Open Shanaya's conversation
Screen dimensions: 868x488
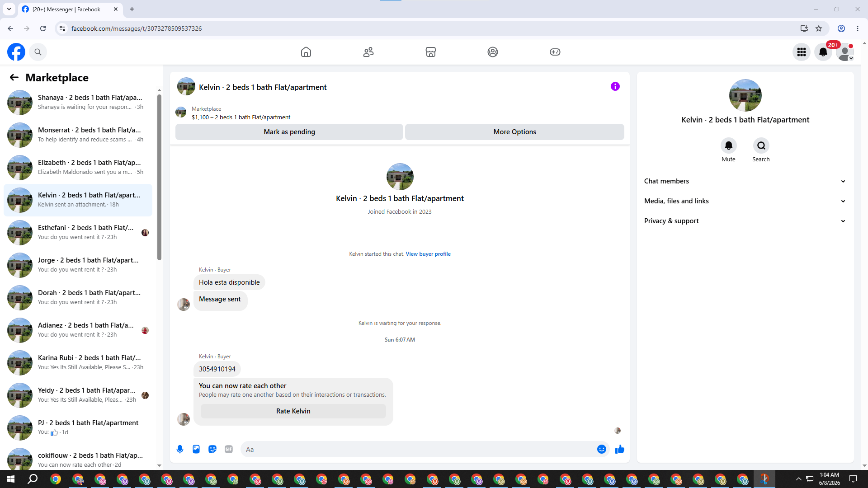[x=78, y=103]
